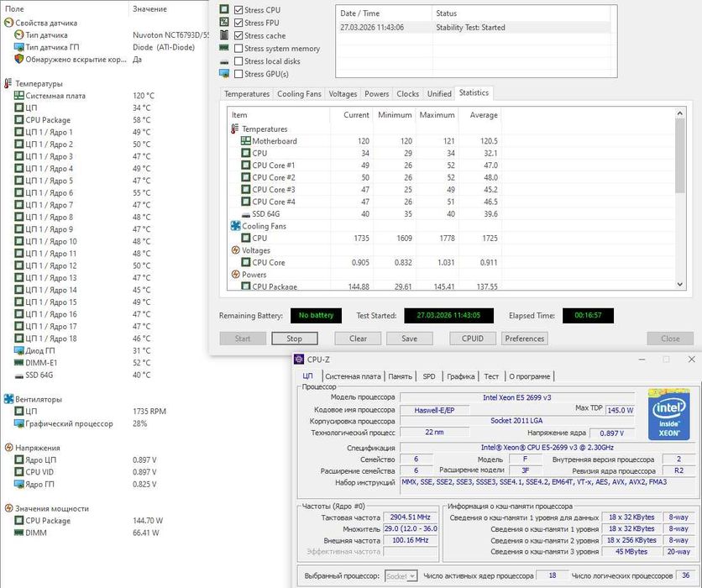Image resolution: width=702 pixels, height=588 pixels.
Task: Open the Память tab in CPU-Z
Action: point(400,376)
